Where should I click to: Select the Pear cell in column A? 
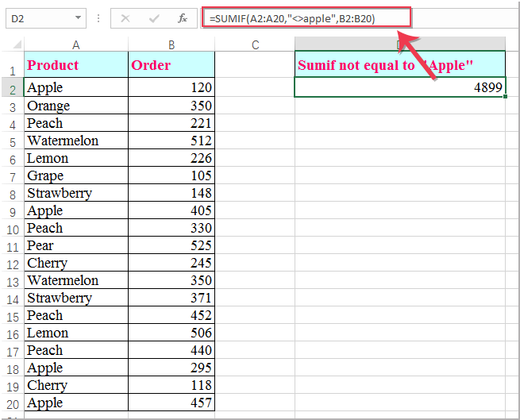pyautogui.click(x=75, y=245)
